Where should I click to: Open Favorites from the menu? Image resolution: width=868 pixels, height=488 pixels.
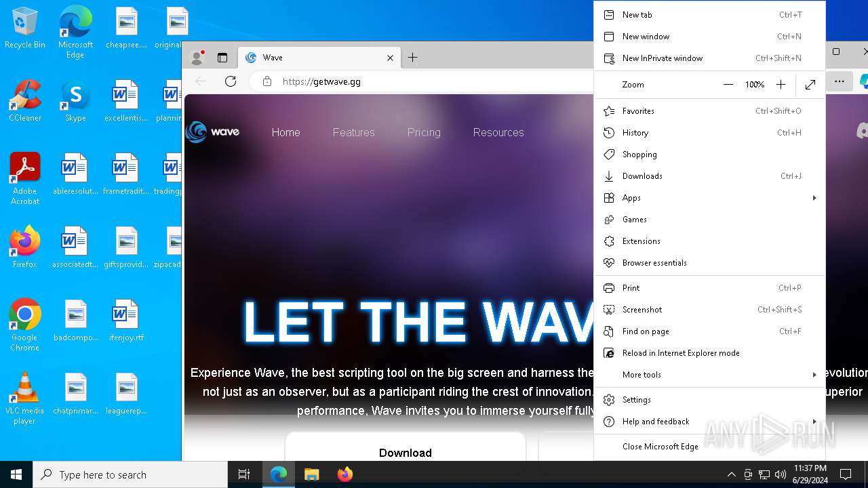709,111
